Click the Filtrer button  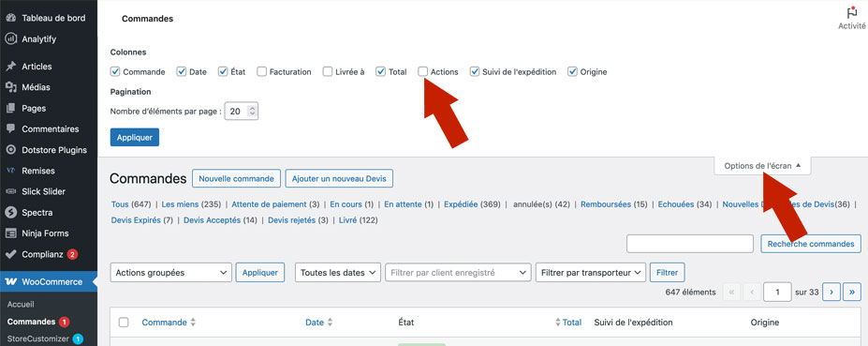click(667, 272)
